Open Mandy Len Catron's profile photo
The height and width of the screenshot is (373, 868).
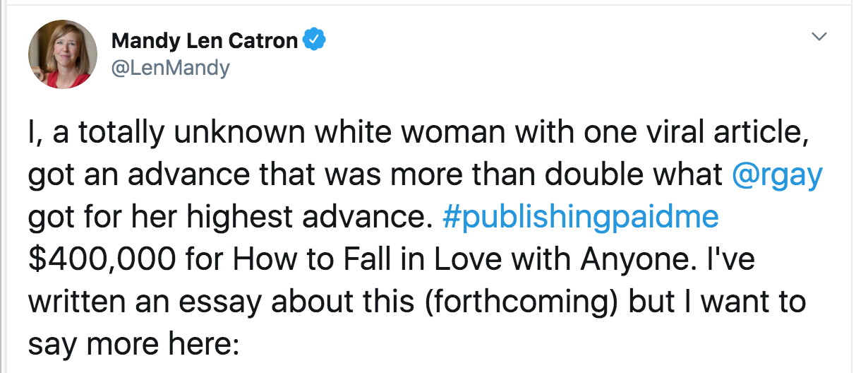pos(62,54)
